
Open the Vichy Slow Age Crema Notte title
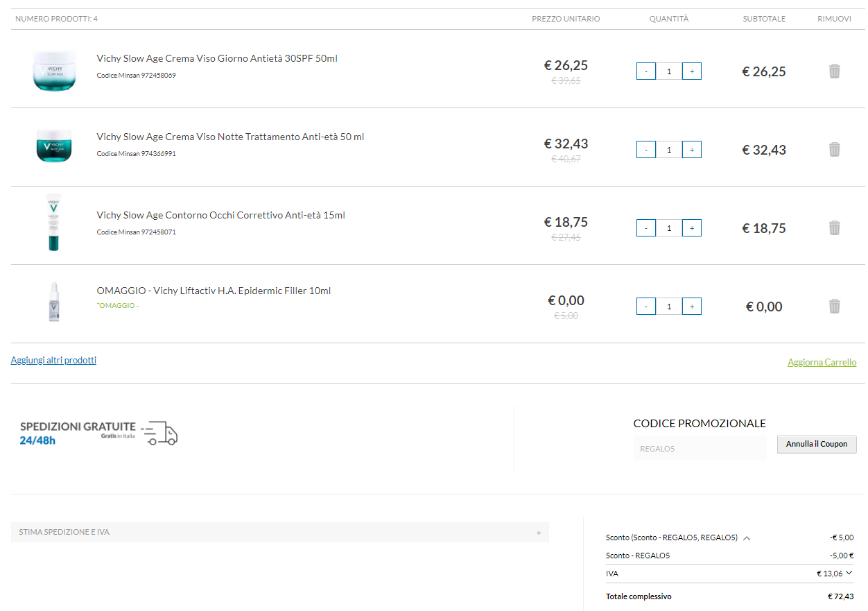click(230, 137)
